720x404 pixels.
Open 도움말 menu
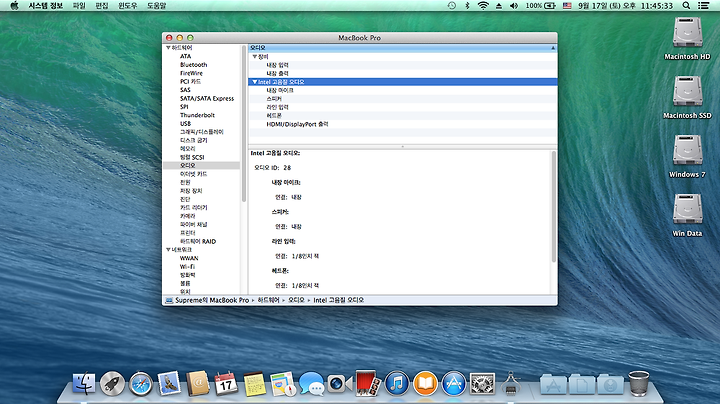pos(157,6)
